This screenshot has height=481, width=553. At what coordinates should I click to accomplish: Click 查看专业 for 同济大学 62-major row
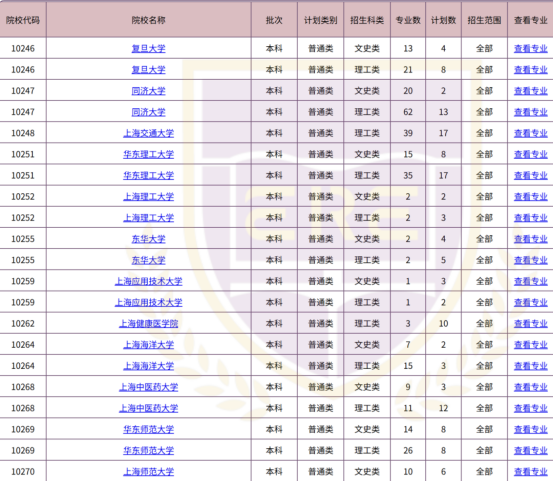(531, 112)
